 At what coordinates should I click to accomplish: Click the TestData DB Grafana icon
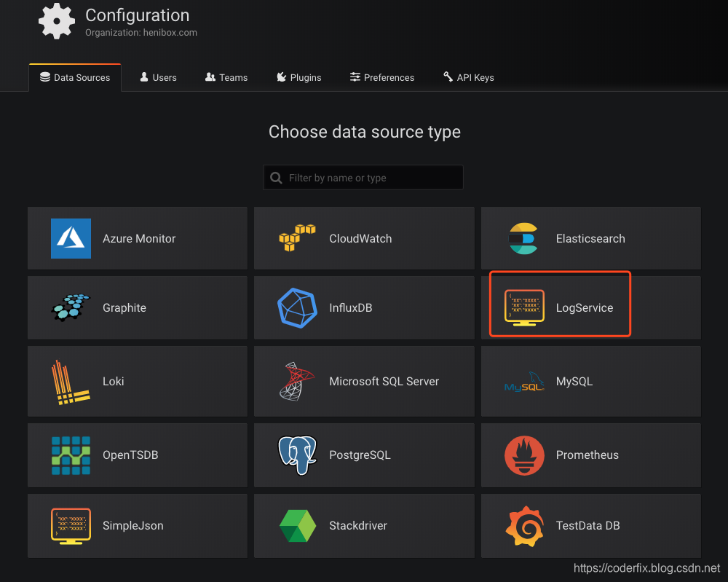click(x=524, y=526)
